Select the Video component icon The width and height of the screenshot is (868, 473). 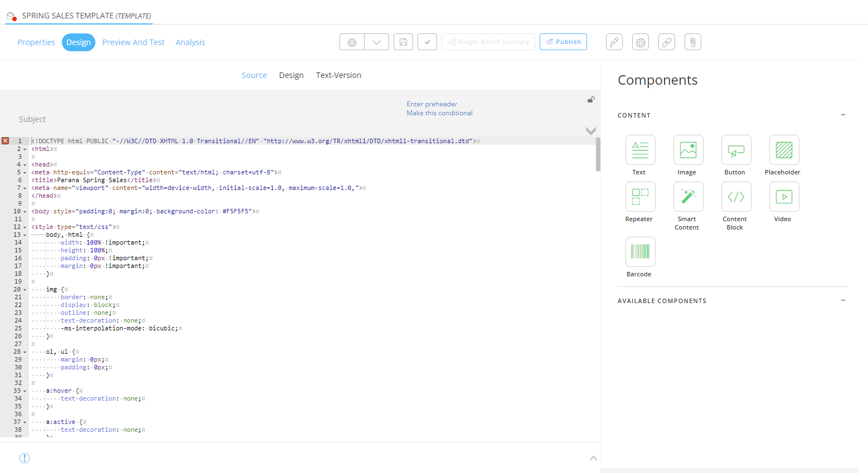click(784, 197)
